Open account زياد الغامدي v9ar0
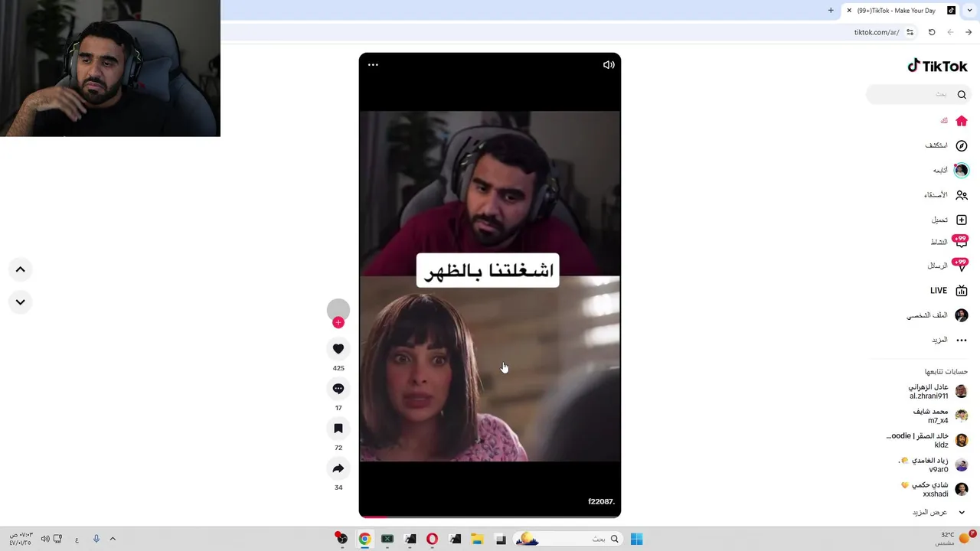 click(933, 465)
